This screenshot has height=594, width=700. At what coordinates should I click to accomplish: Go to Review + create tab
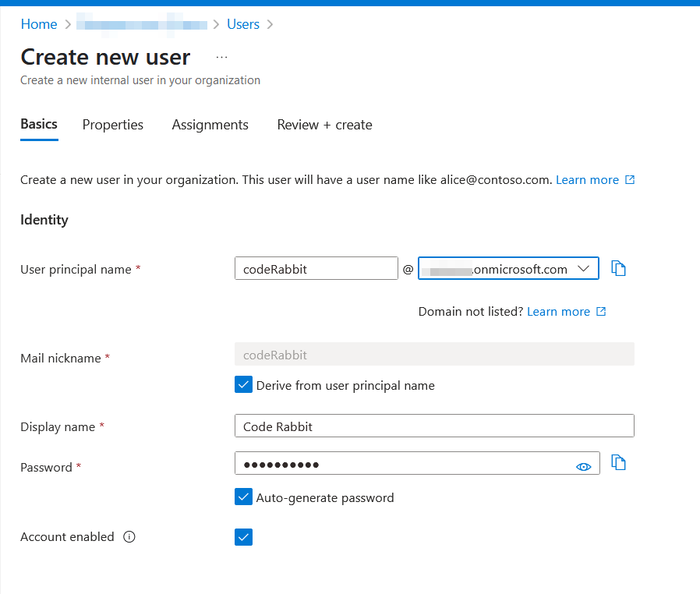point(324,125)
